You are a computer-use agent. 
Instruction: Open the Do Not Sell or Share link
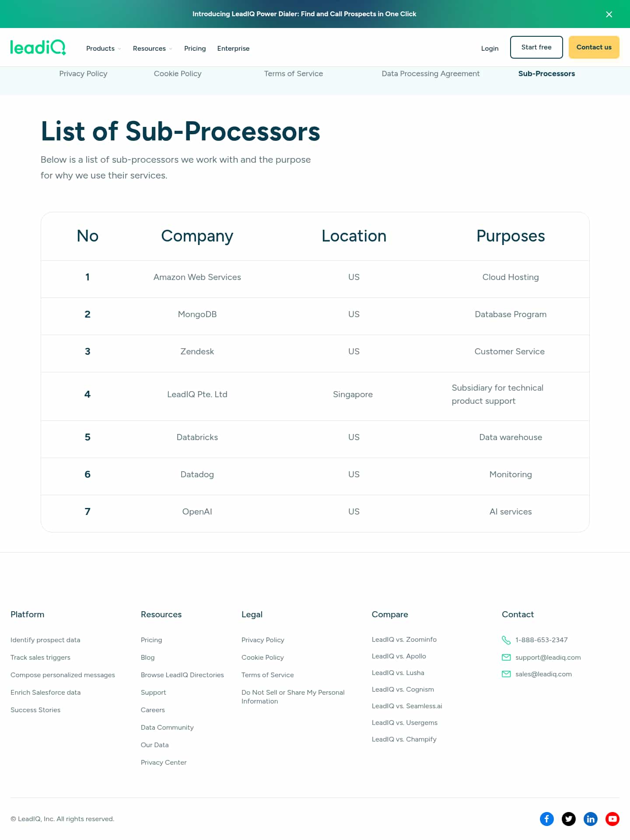293,696
